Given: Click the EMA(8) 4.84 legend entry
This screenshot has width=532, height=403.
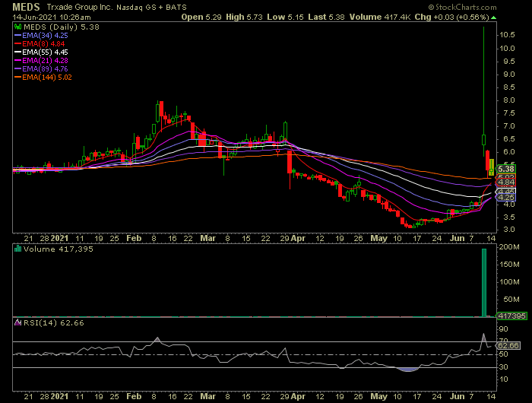Looking at the screenshot, I should click(40, 44).
